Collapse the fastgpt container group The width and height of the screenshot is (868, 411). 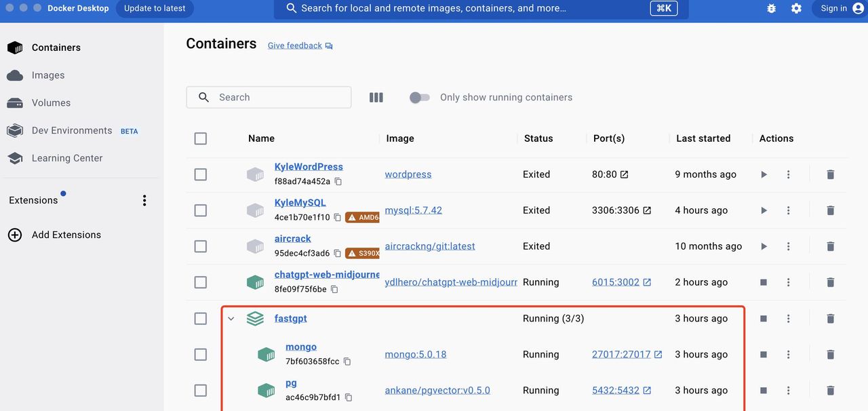[x=231, y=318]
